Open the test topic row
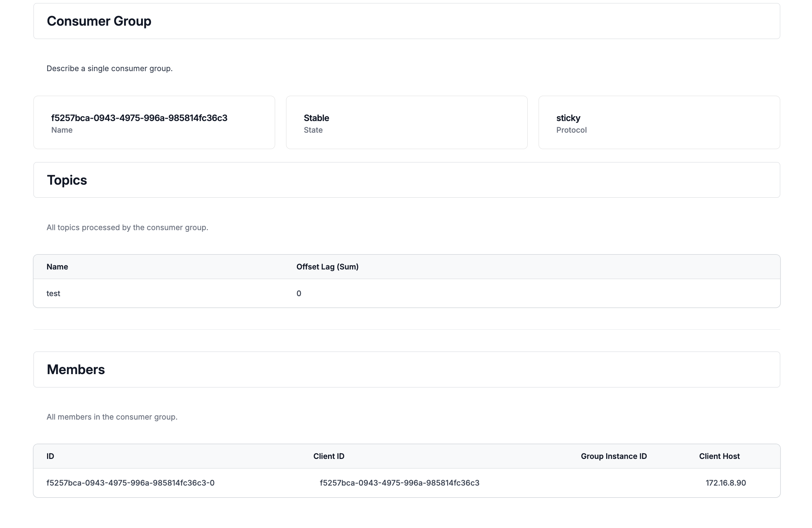The width and height of the screenshot is (812, 528). [x=53, y=293]
